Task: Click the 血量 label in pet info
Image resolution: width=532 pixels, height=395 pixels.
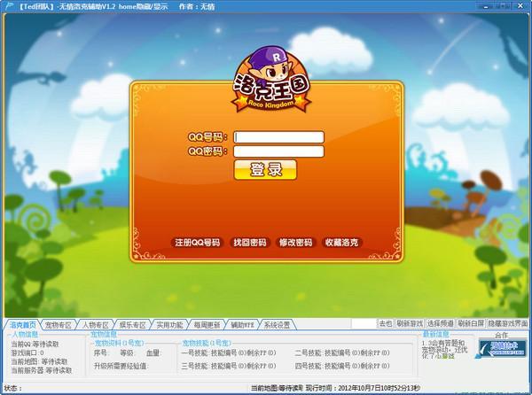Action: click(153, 353)
